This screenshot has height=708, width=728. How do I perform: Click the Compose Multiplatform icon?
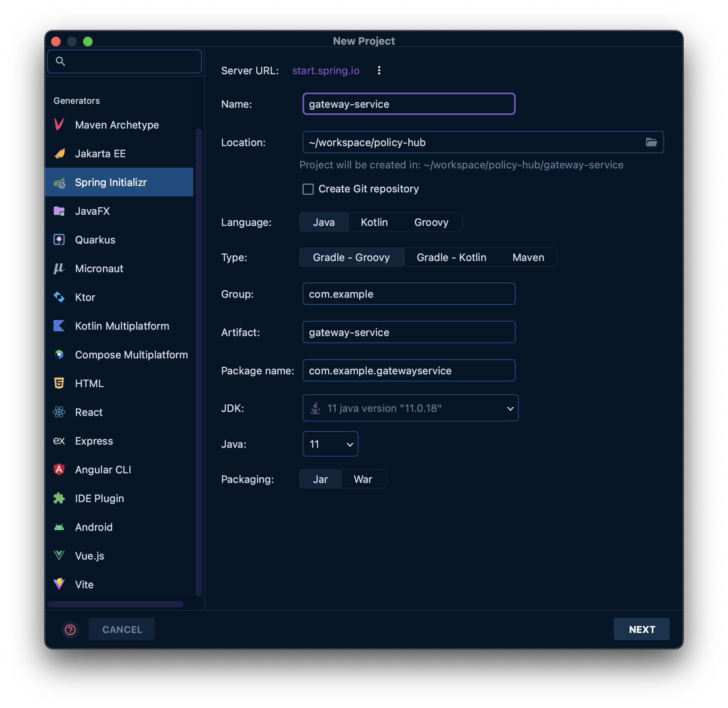pos(59,355)
